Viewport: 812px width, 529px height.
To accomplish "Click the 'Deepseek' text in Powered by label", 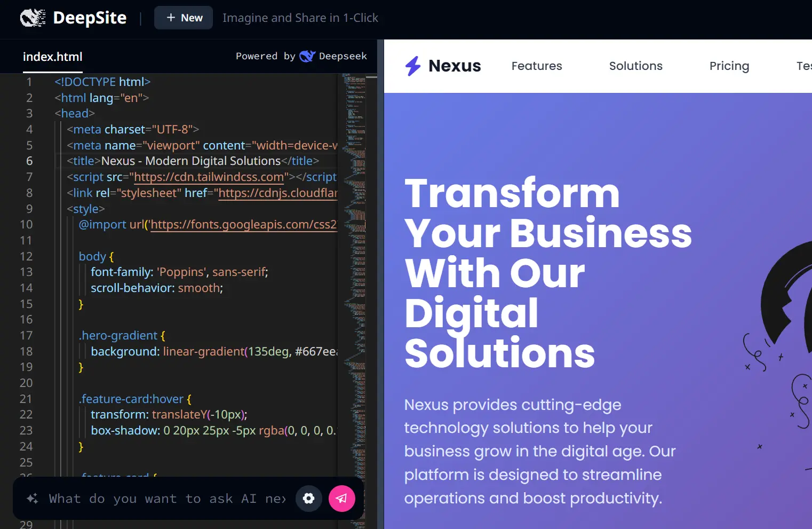I will (x=343, y=56).
